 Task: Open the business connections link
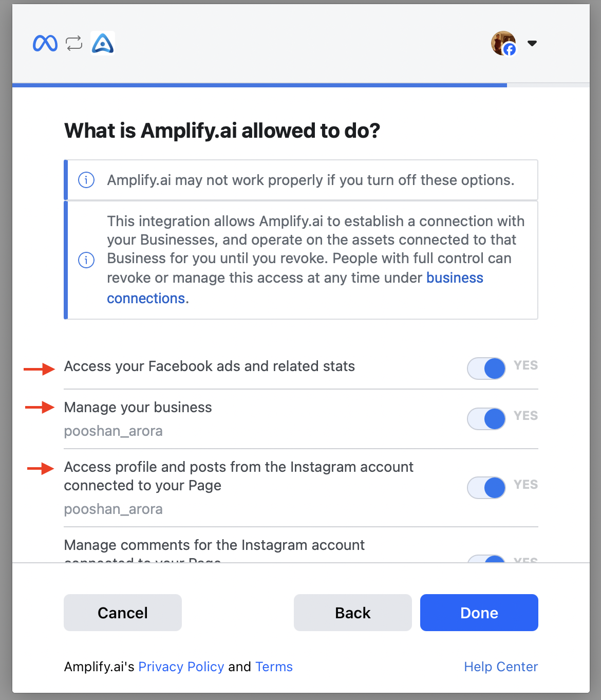[295, 288]
